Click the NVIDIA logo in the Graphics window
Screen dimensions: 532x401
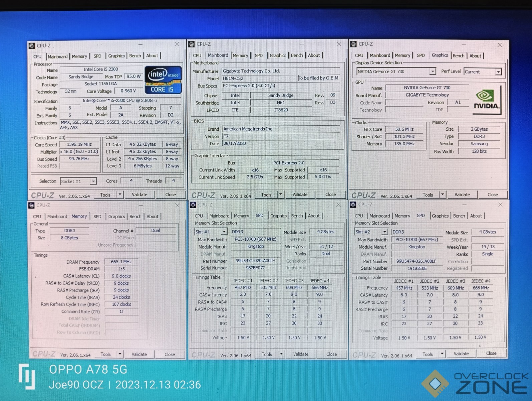[486, 100]
